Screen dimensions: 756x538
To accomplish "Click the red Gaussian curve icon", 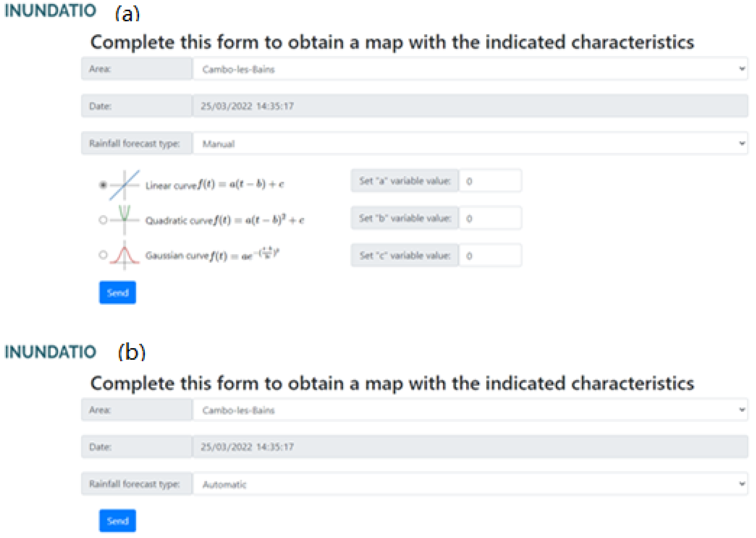I will 124,255.
